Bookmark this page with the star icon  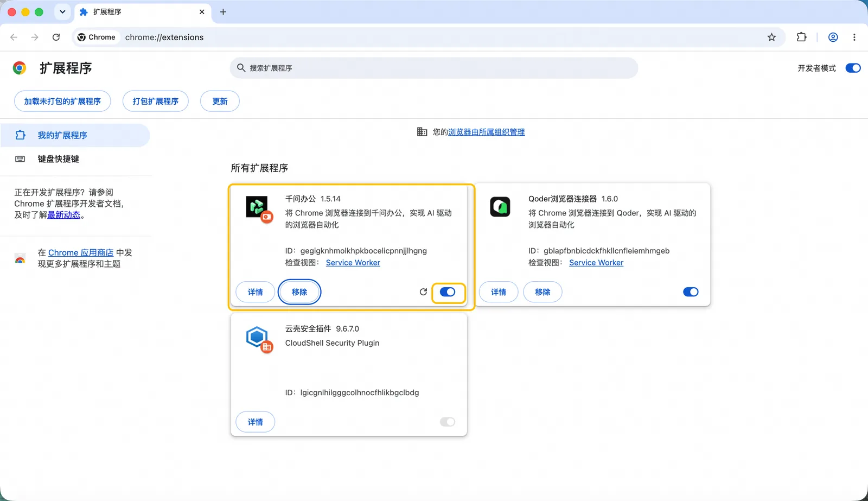click(x=771, y=37)
